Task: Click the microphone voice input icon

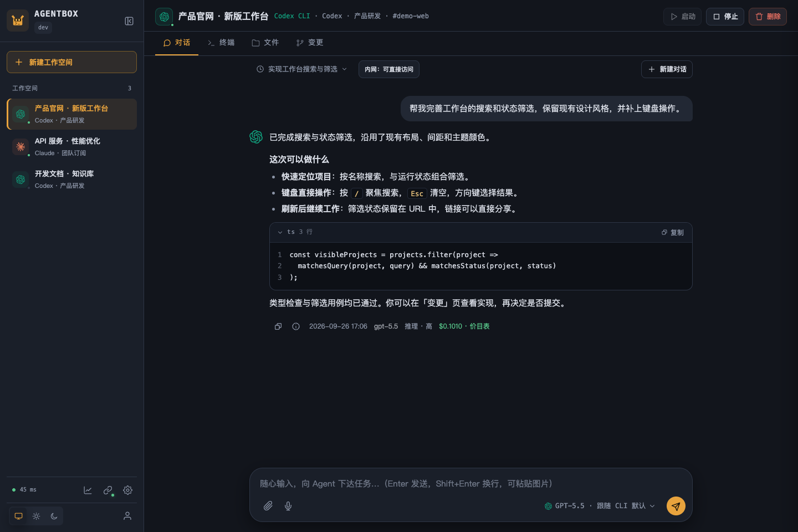Action: (x=288, y=506)
